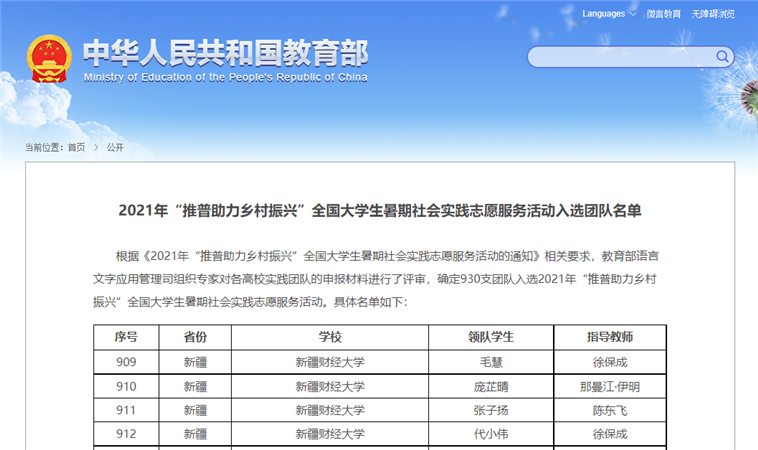Select cell with number 911
Image resolution: width=758 pixels, height=450 pixels.
pos(126,410)
